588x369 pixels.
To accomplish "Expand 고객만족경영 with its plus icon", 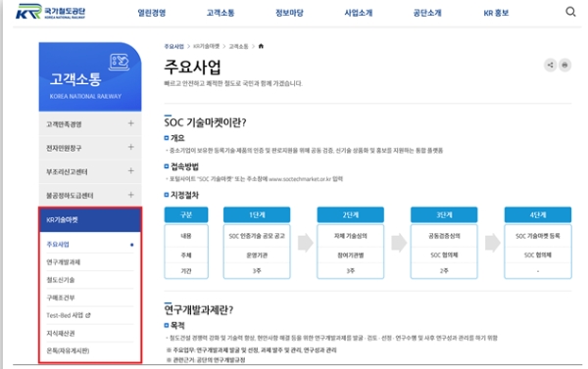I will (131, 123).
